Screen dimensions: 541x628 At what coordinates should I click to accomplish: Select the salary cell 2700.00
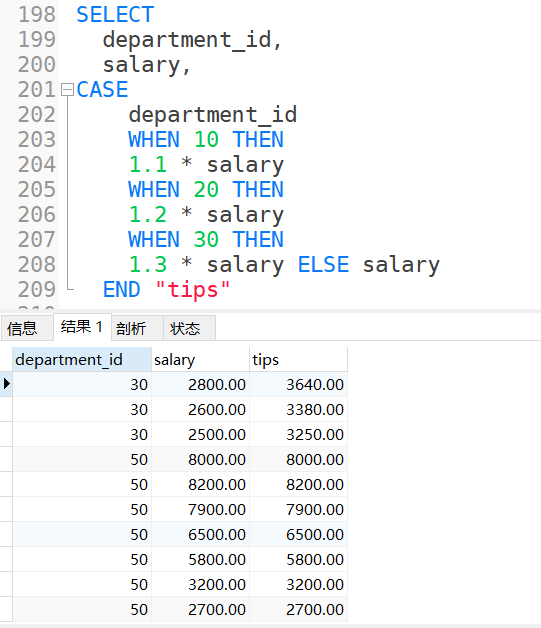tap(200, 609)
